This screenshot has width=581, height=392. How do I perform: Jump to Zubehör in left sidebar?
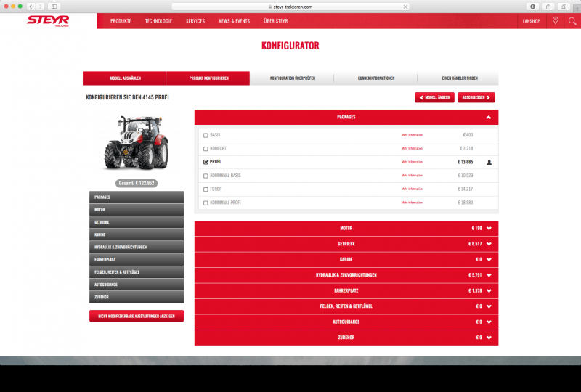coord(137,297)
